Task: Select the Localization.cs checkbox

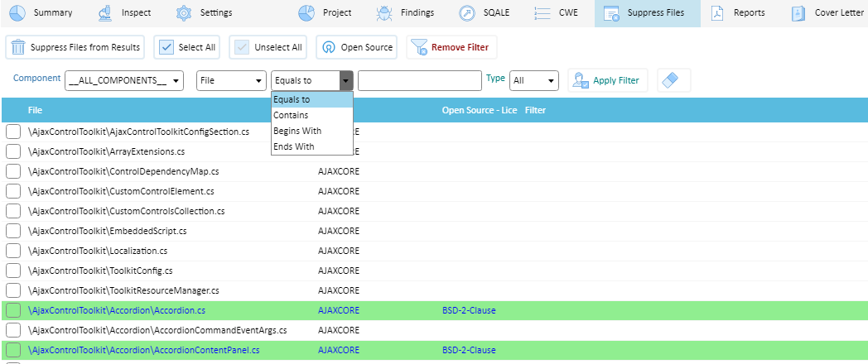Action: point(13,251)
